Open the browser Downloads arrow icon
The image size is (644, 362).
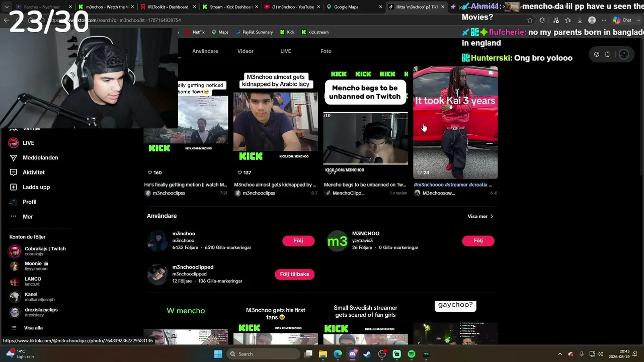580,20
